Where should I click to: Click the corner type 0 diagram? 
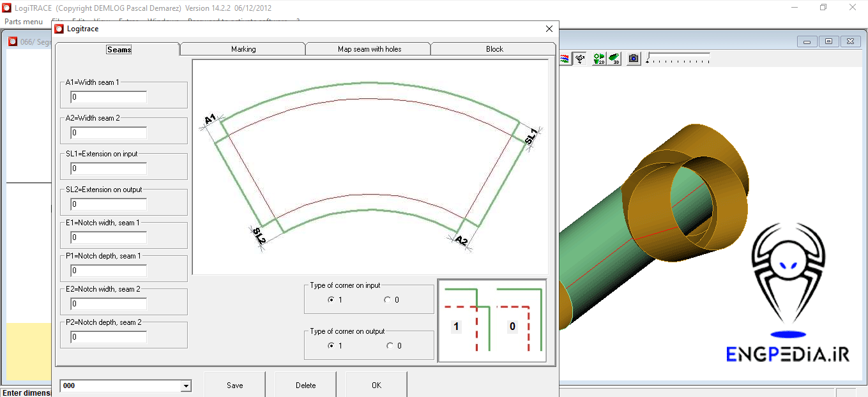pyautogui.click(x=519, y=320)
